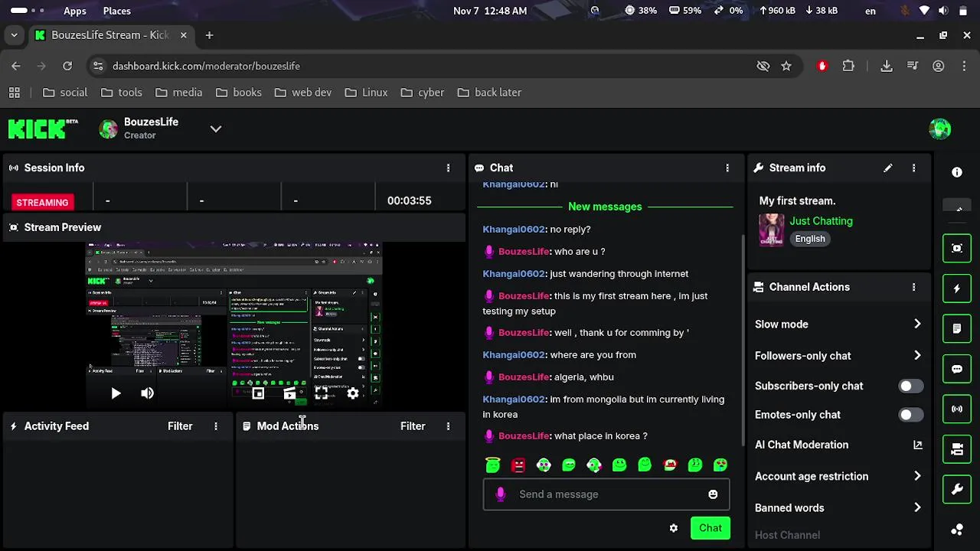Click the three-circles icon at the sidebar bottom
The width and height of the screenshot is (980, 551).
coord(956,530)
